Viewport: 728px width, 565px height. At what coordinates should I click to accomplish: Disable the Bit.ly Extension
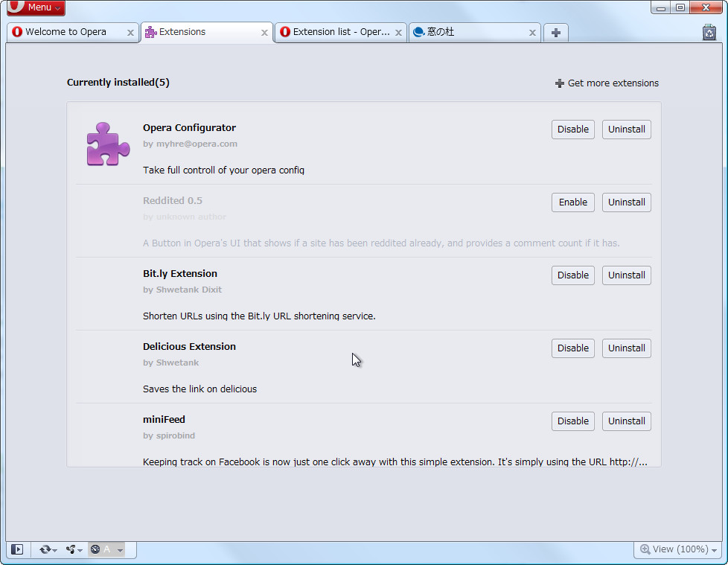[x=573, y=275]
